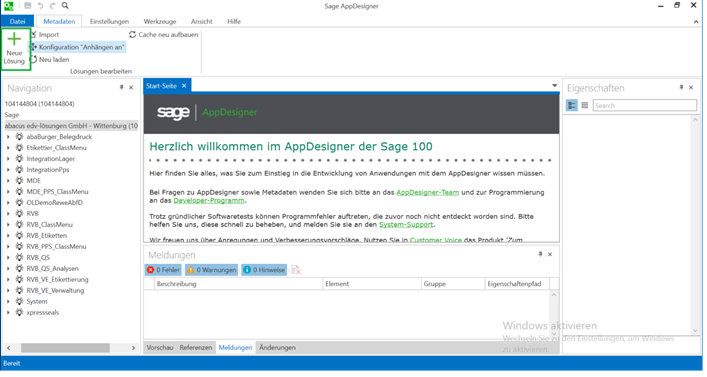This screenshot has width=707, height=377.
Task: Expand the IntegrationLager node
Action: 8,159
